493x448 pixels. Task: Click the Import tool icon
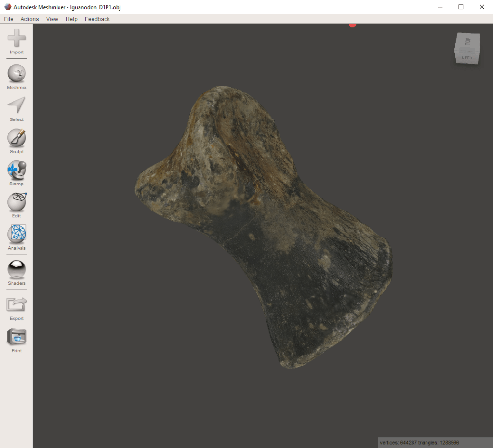point(16,39)
